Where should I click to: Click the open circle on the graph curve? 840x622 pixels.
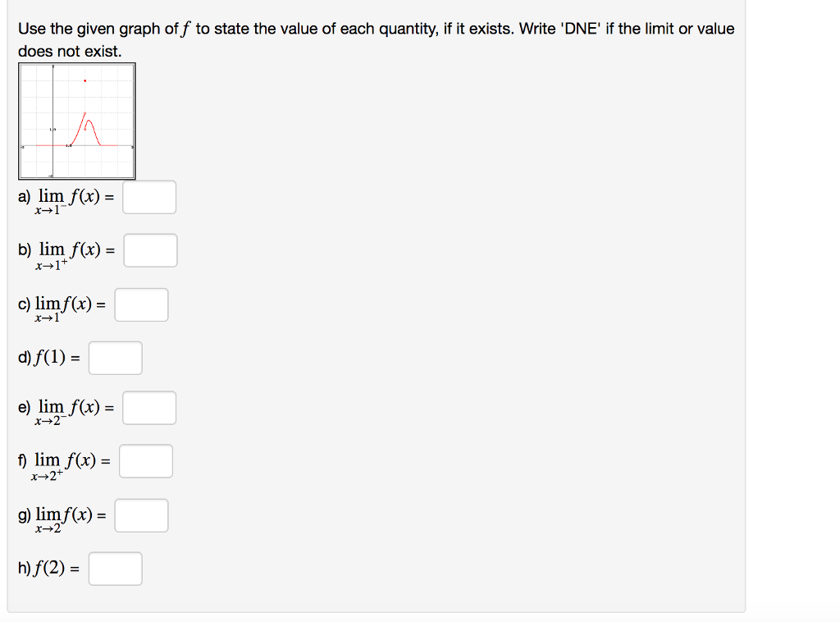point(84,112)
